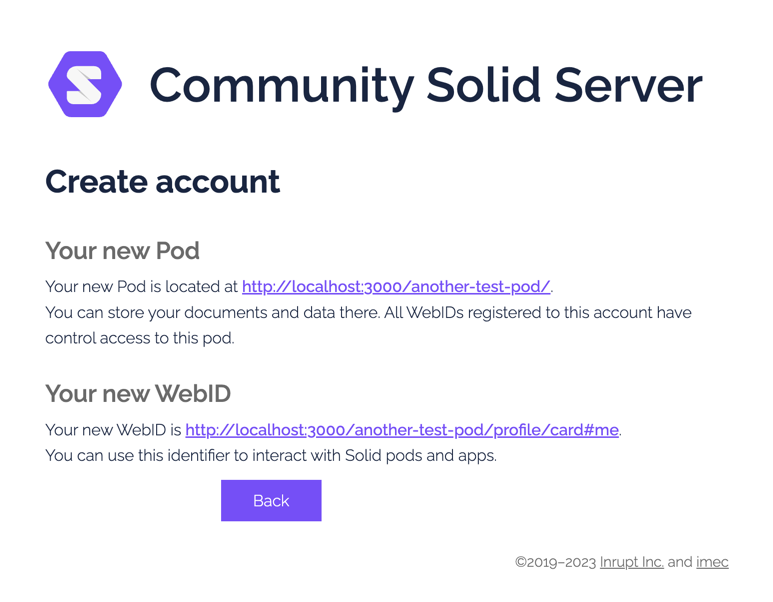773x602 pixels.
Task: Click the Your new Pod heading
Action: pyautogui.click(x=122, y=250)
